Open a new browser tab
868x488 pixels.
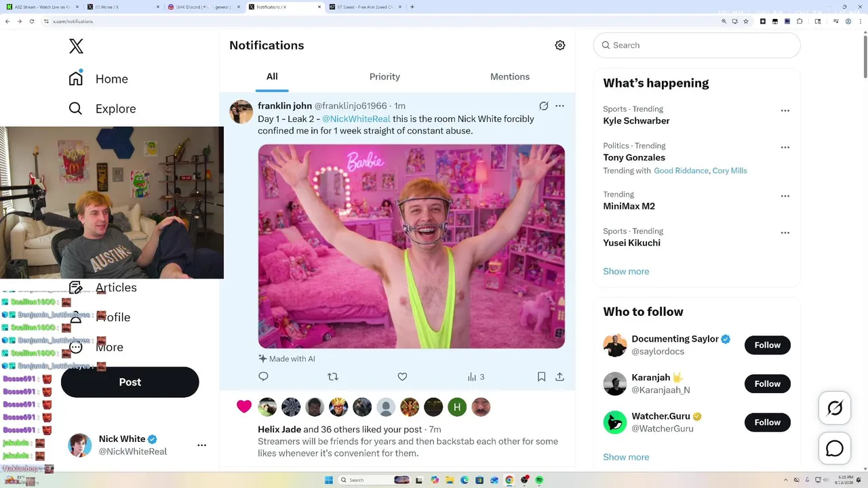pos(412,7)
